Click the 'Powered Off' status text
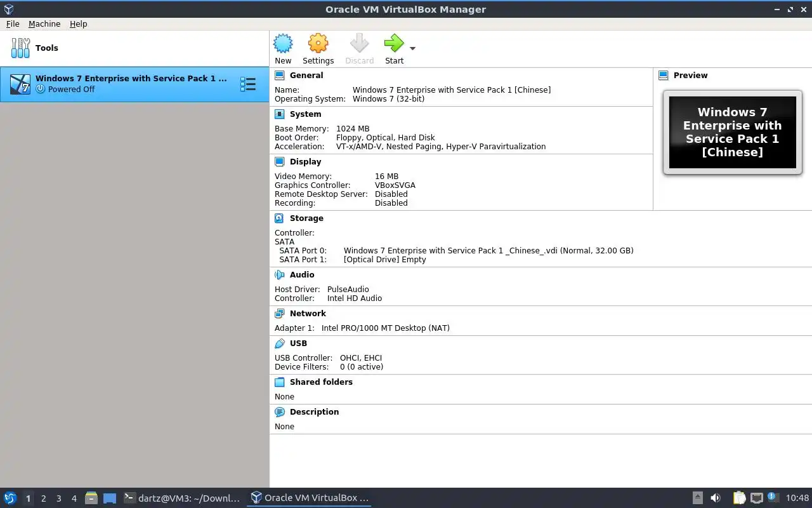 [71, 90]
